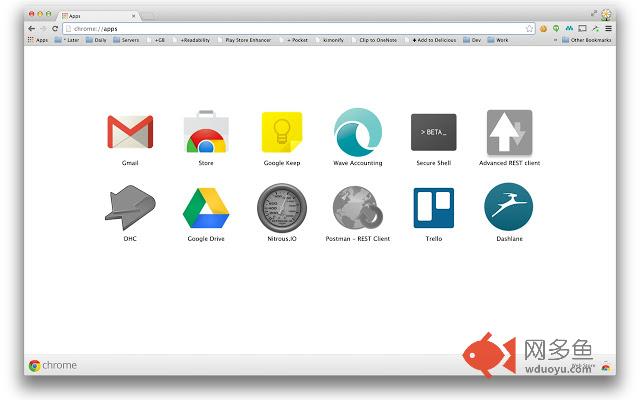640x400 pixels.
Task: Click the Chrome logo in bottom bar
Action: click(34, 366)
